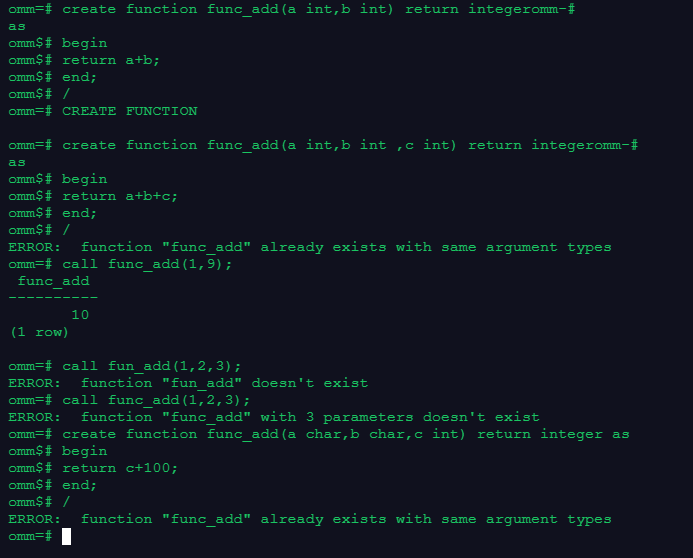
Task: Click the call fun_add(1,2,3); command
Action: click(x=152, y=366)
